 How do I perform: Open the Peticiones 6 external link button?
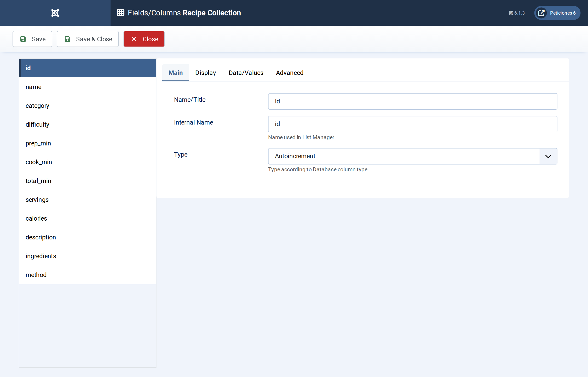click(557, 13)
